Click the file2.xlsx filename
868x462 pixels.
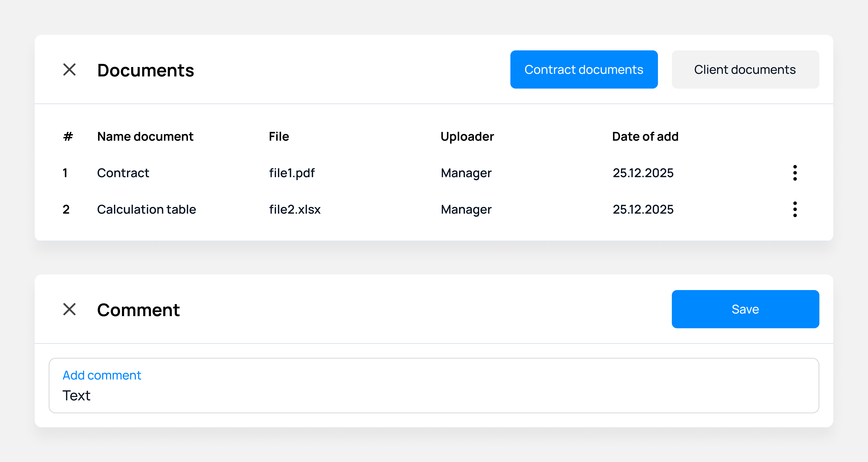pos(295,209)
